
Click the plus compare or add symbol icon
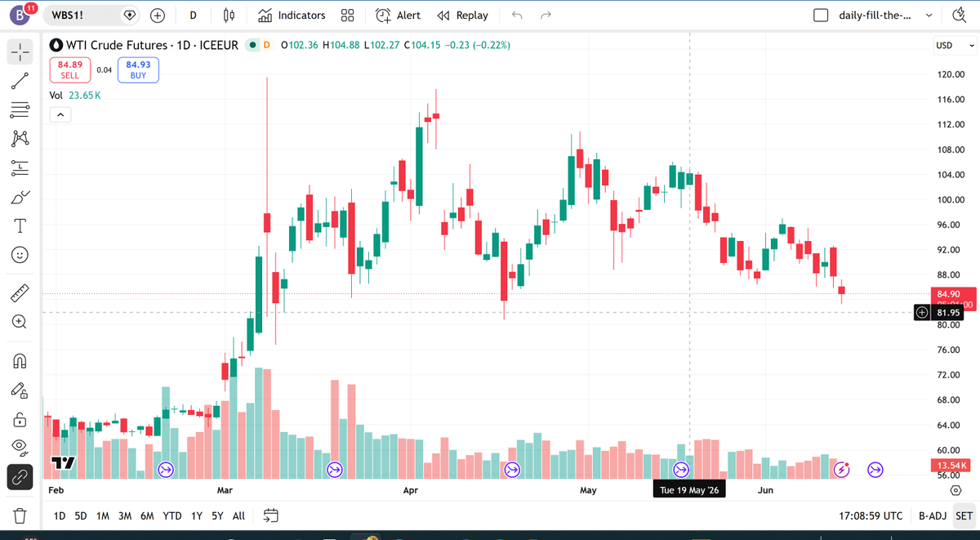click(158, 15)
